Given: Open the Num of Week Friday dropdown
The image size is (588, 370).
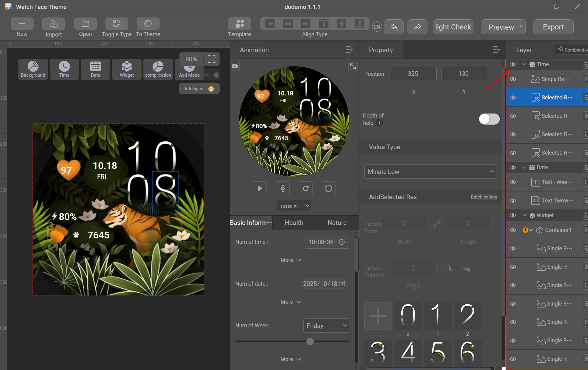Looking at the screenshot, I should 326,326.
